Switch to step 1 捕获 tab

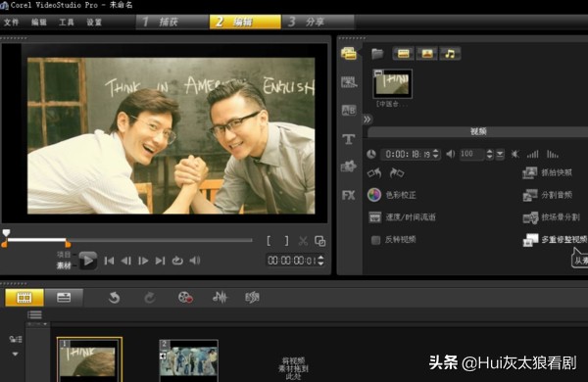point(172,22)
